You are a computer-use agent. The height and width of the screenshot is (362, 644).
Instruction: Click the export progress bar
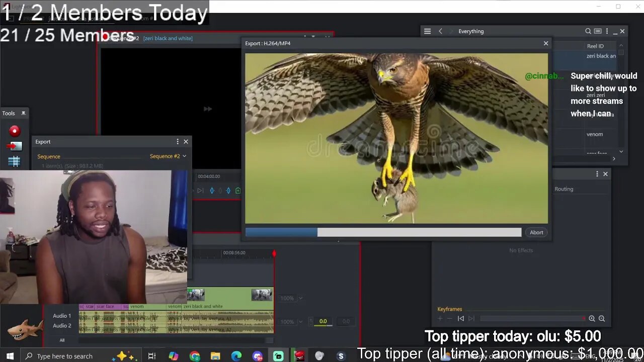[x=383, y=232]
